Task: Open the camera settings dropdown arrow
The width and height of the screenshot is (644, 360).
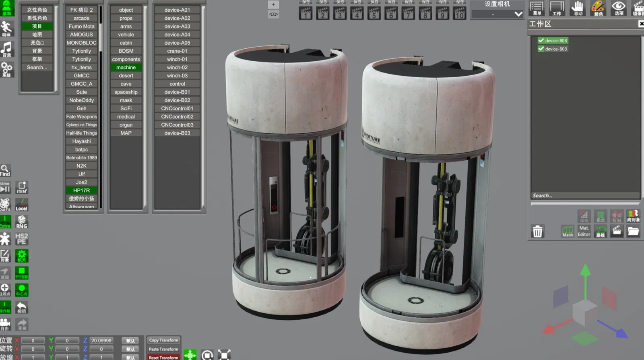Action: point(518,14)
